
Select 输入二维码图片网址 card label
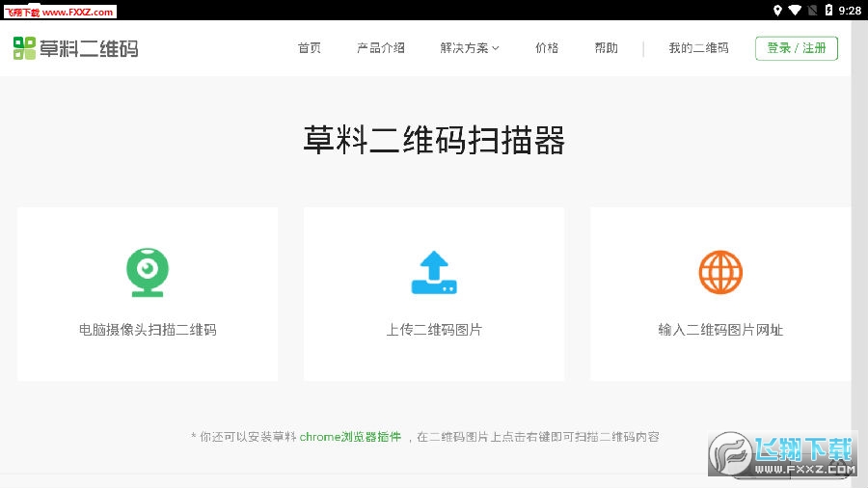pos(720,330)
